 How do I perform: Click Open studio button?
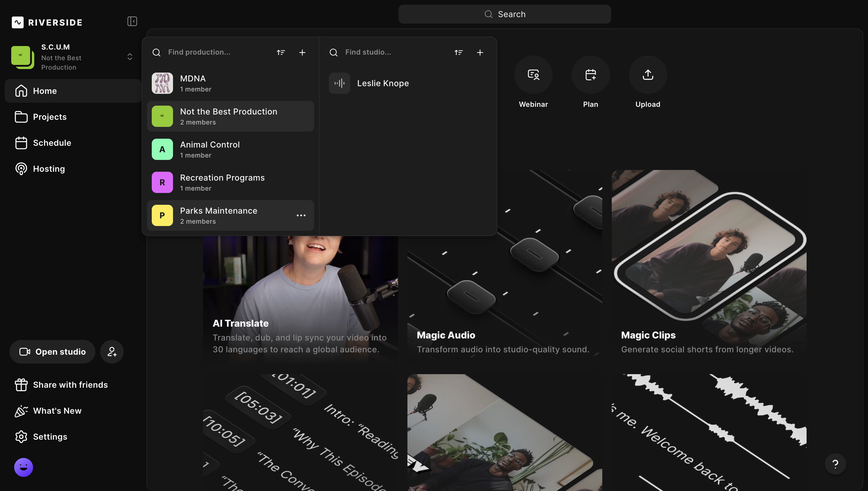click(x=52, y=352)
